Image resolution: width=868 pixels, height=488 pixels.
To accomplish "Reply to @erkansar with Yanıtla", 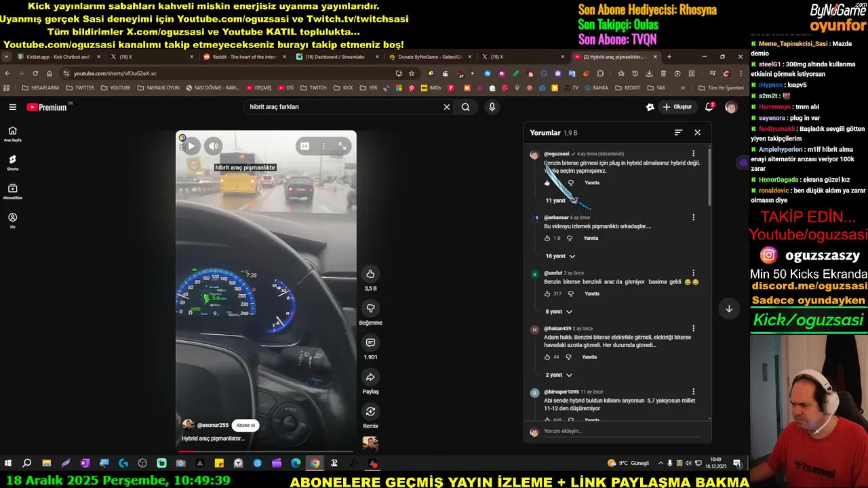I will click(591, 239).
